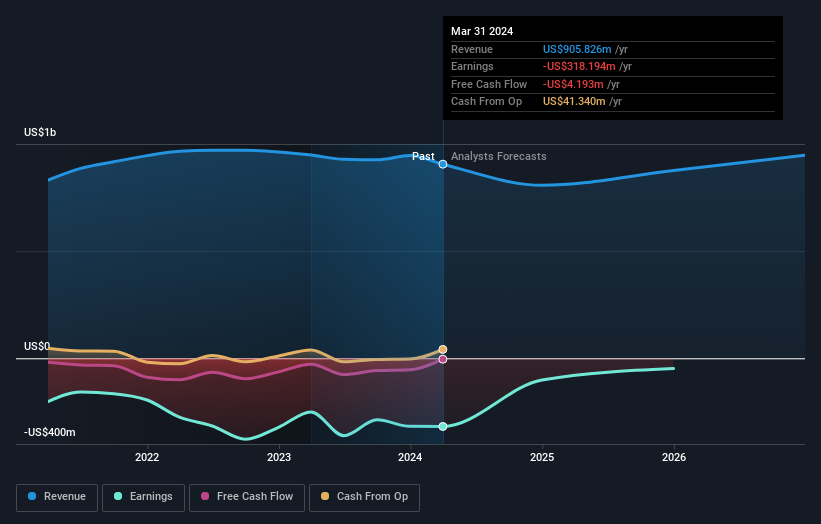Click the US$1b y-axis label

click(x=40, y=132)
